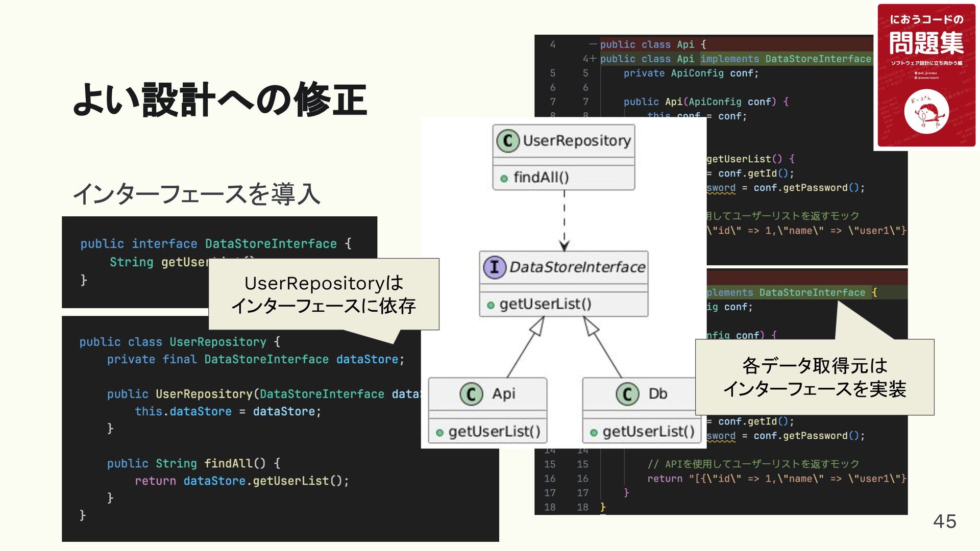
Task: Click the green dot in Db box
Action: click(x=594, y=433)
